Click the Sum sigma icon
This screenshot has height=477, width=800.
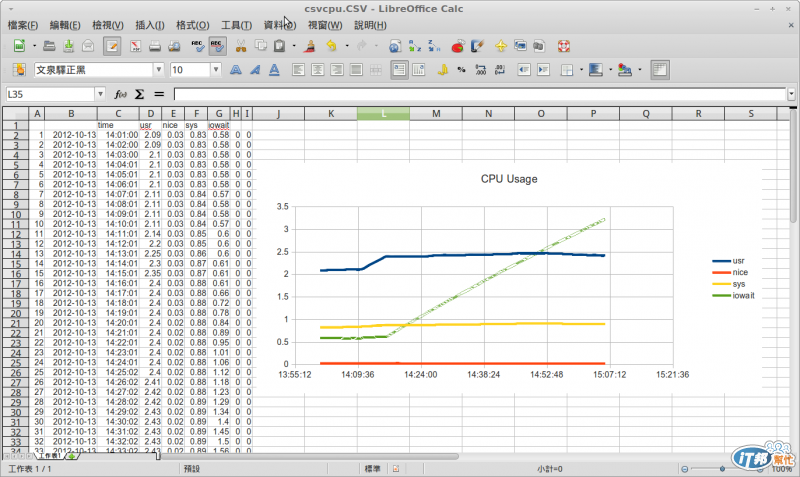tap(139, 94)
